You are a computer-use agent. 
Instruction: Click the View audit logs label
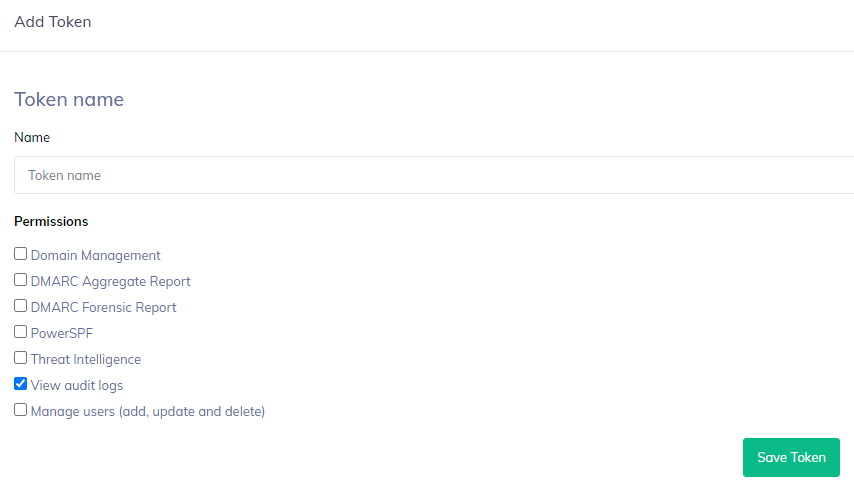pos(77,386)
